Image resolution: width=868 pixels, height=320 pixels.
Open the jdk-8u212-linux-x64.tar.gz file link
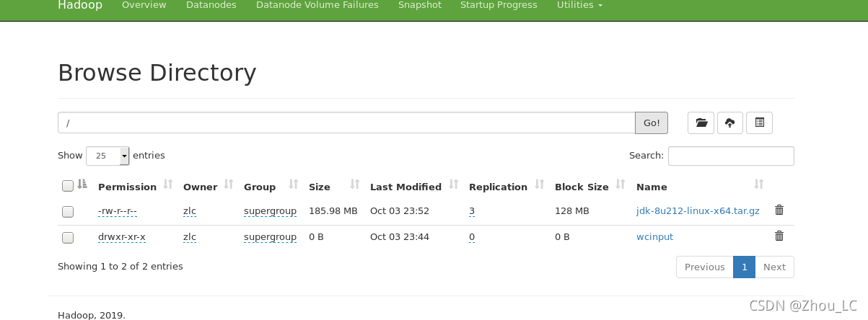(698, 211)
